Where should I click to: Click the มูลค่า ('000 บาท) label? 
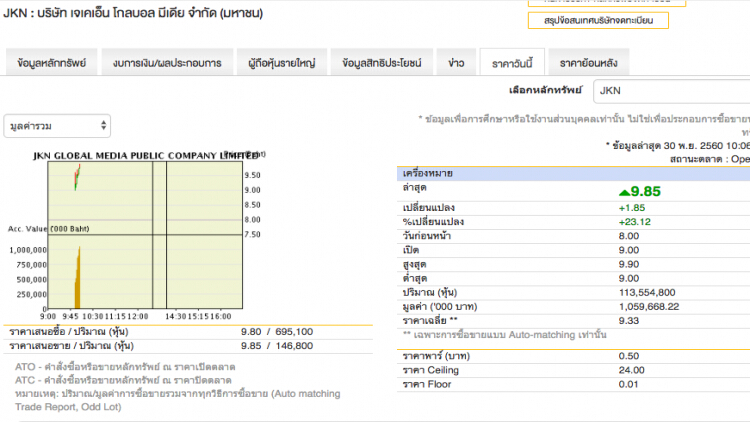[440, 307]
